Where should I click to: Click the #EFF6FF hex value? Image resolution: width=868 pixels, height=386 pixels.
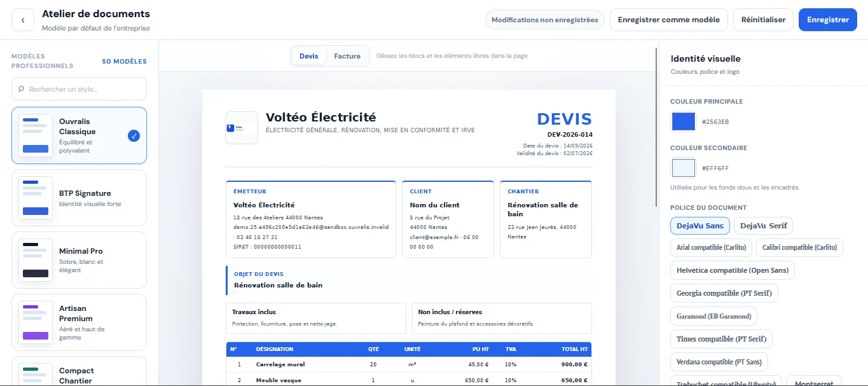[715, 169]
